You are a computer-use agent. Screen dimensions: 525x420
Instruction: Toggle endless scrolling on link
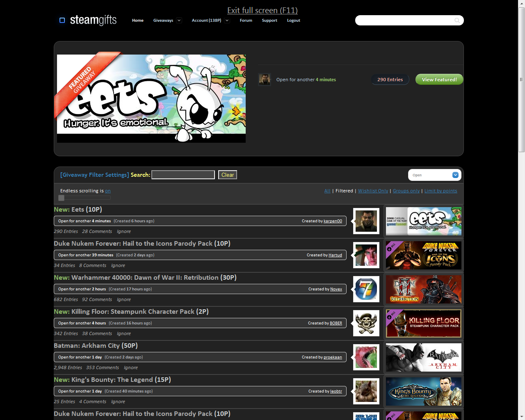tap(108, 191)
